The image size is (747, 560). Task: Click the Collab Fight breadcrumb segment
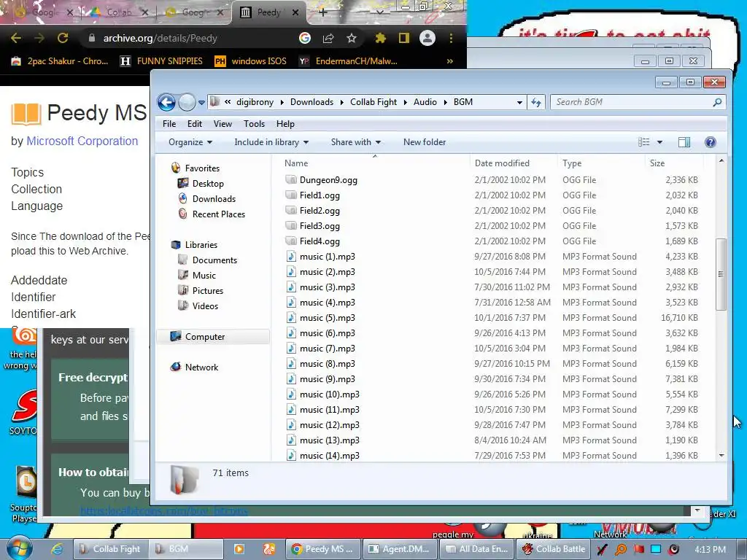[x=373, y=102]
